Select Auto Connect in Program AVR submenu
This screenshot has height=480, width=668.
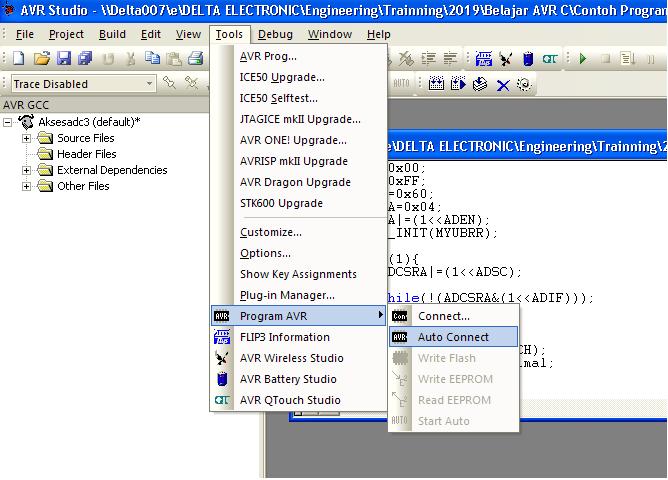click(453, 337)
